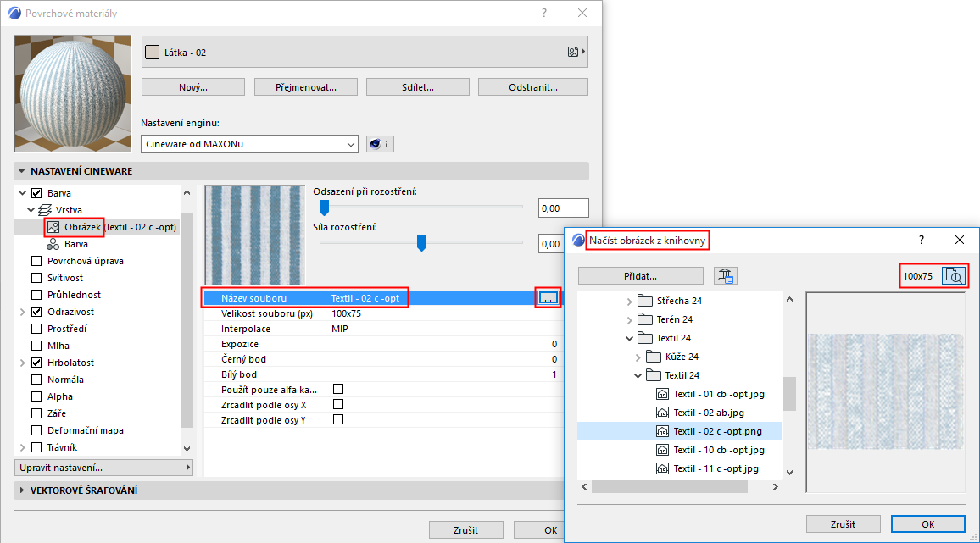Expand the Hrbolatost tree node
980x543 pixels.
[x=23, y=363]
